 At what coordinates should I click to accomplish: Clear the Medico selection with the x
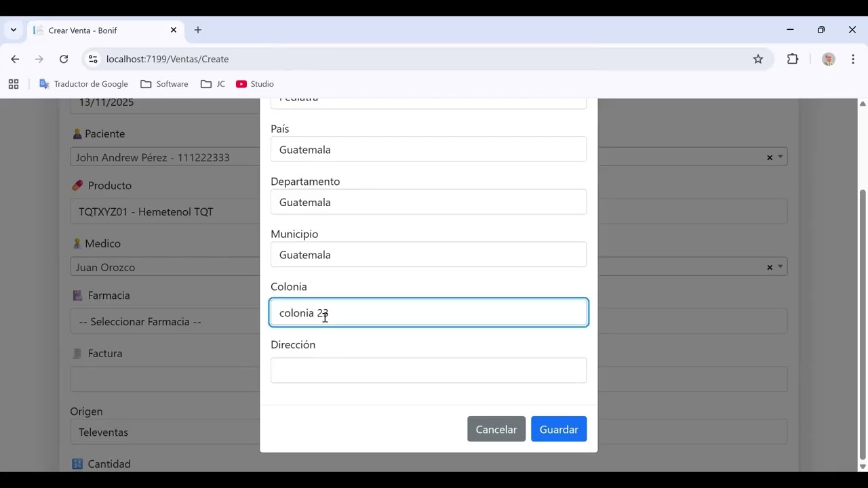770,267
